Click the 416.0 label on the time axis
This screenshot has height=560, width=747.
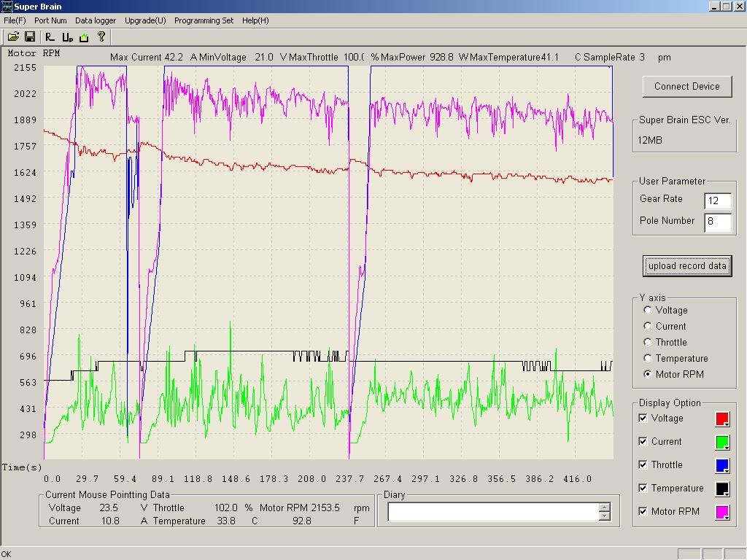(578, 478)
